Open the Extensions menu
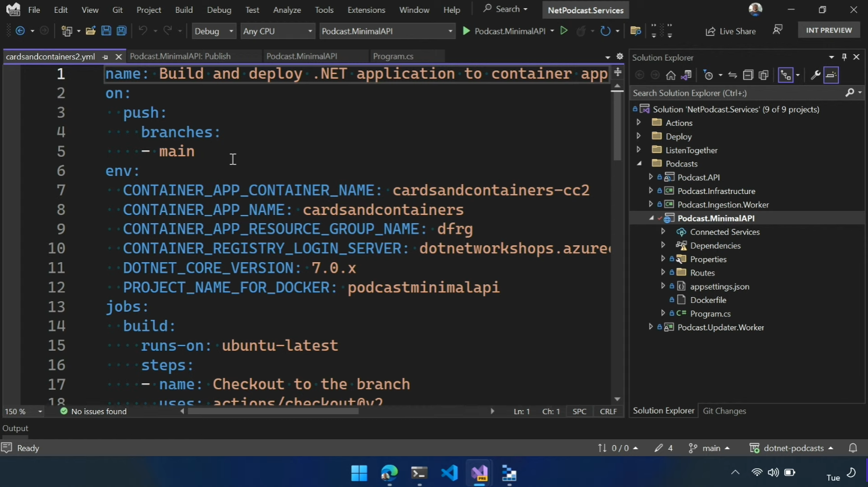The height and width of the screenshot is (487, 868). pos(366,10)
